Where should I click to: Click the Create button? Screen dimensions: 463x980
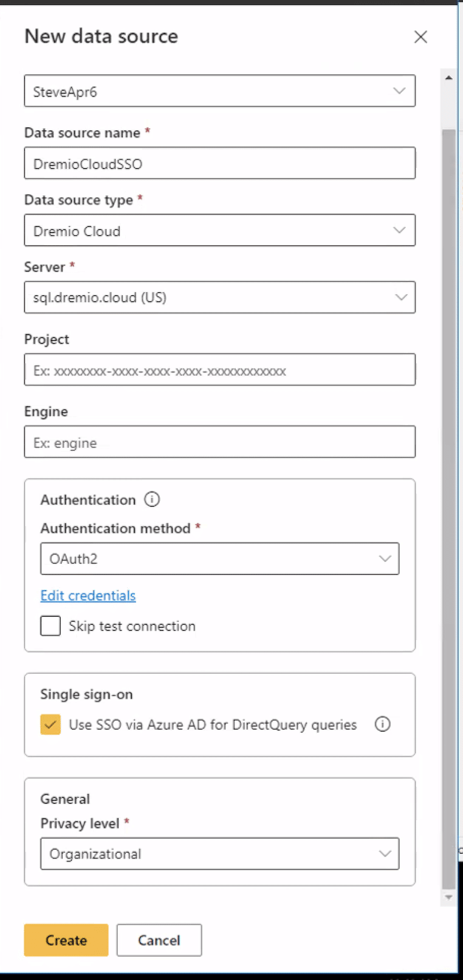(x=66, y=940)
